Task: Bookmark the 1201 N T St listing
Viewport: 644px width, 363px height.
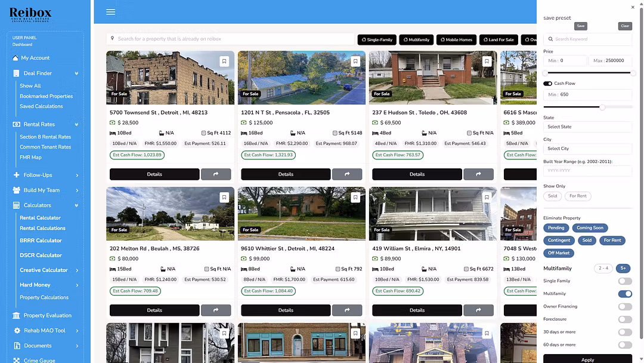Action: pyautogui.click(x=355, y=61)
